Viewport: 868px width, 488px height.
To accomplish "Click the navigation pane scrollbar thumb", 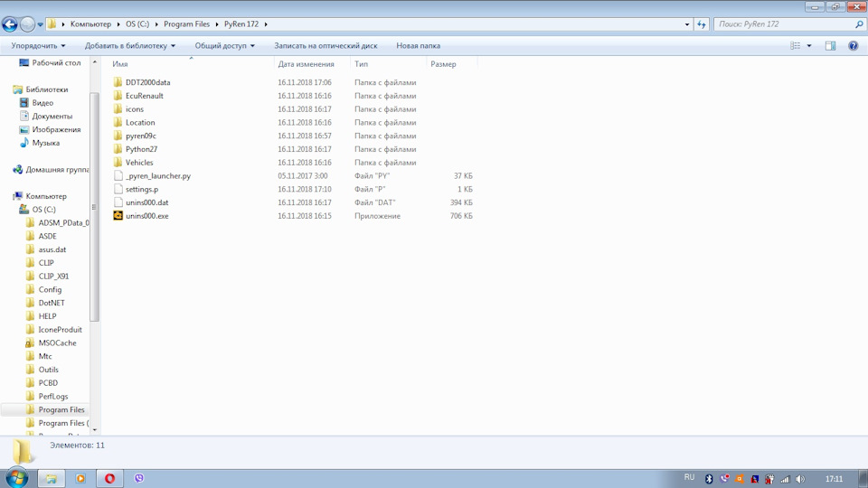I will [94, 207].
